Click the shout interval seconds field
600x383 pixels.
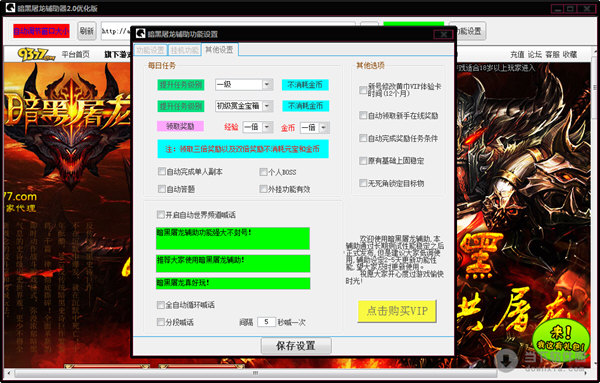(x=266, y=322)
